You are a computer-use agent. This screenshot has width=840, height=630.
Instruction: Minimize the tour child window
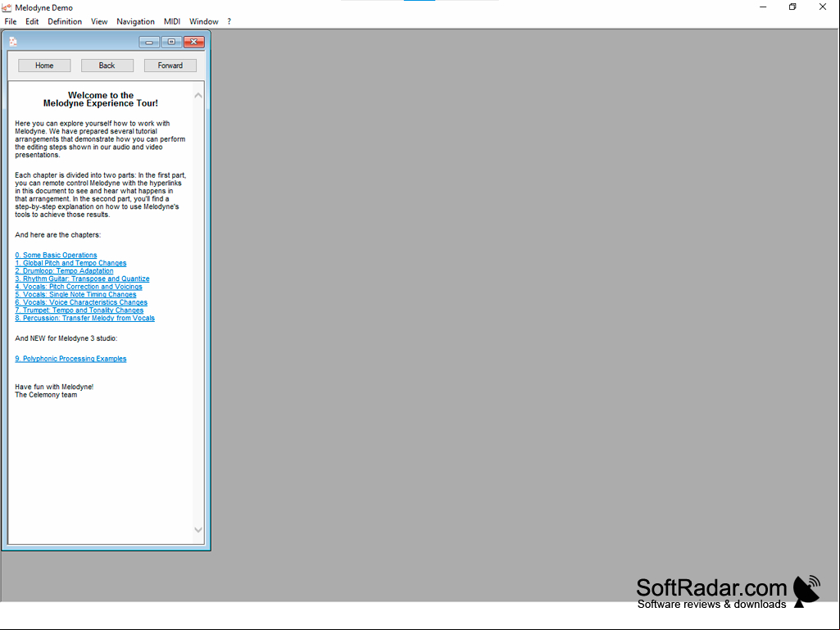point(149,42)
